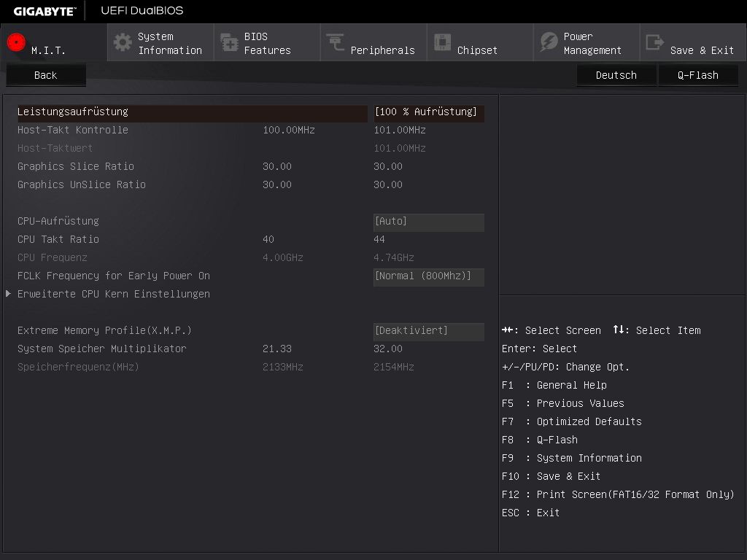Open the X.M.P. Deaktiviert dropdown
The image size is (747, 560).
pos(429,332)
